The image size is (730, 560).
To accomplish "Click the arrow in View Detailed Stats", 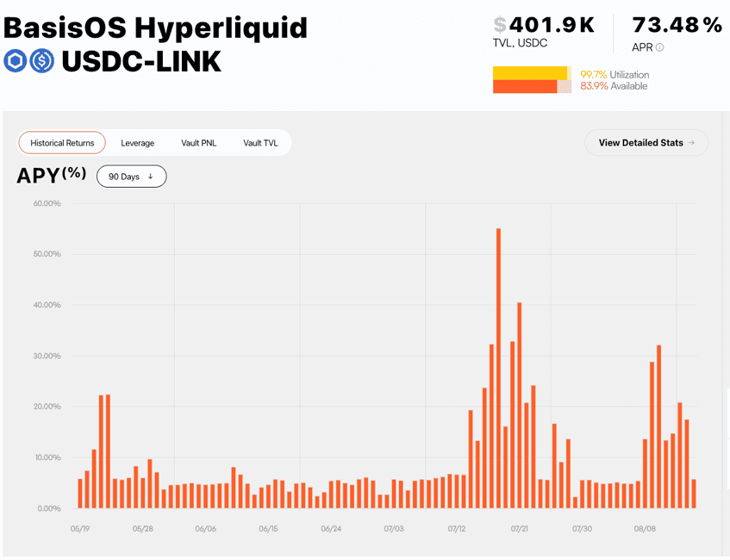I will coord(691,143).
